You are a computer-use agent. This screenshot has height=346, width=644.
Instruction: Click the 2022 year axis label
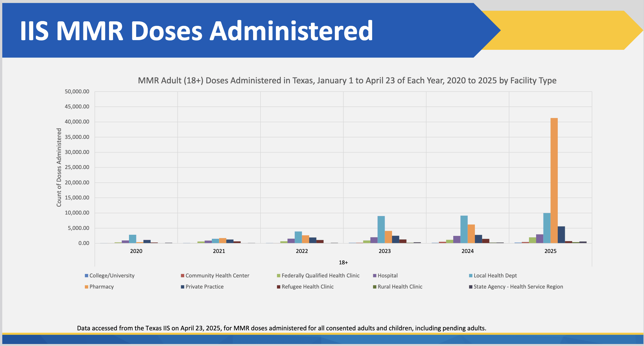click(302, 251)
